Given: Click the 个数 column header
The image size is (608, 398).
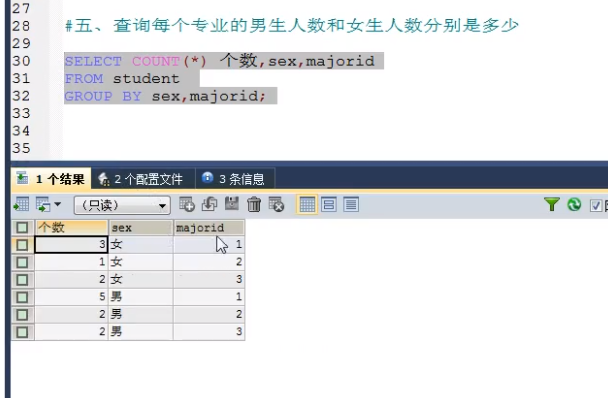Looking at the screenshot, I should [72, 227].
